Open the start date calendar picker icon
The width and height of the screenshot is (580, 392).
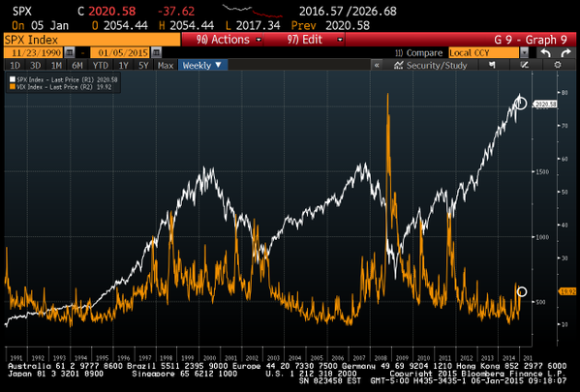[70, 52]
